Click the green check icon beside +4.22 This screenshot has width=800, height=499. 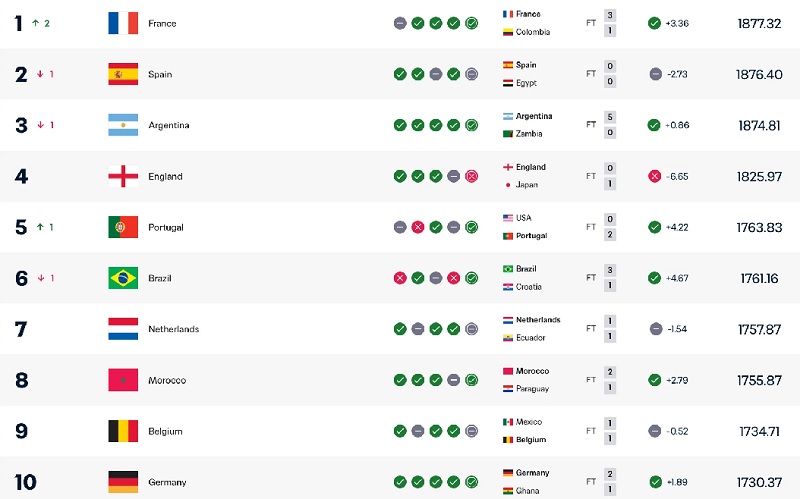pyautogui.click(x=654, y=227)
